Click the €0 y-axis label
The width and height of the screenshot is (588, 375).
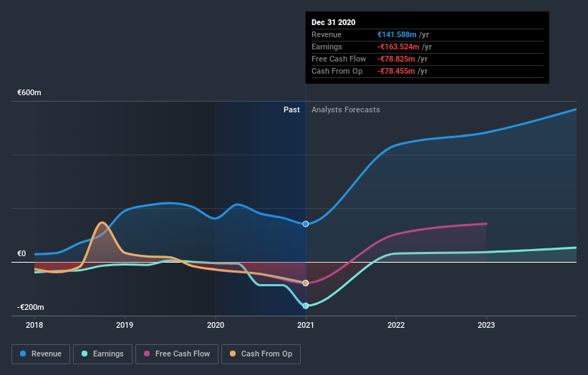coord(21,253)
